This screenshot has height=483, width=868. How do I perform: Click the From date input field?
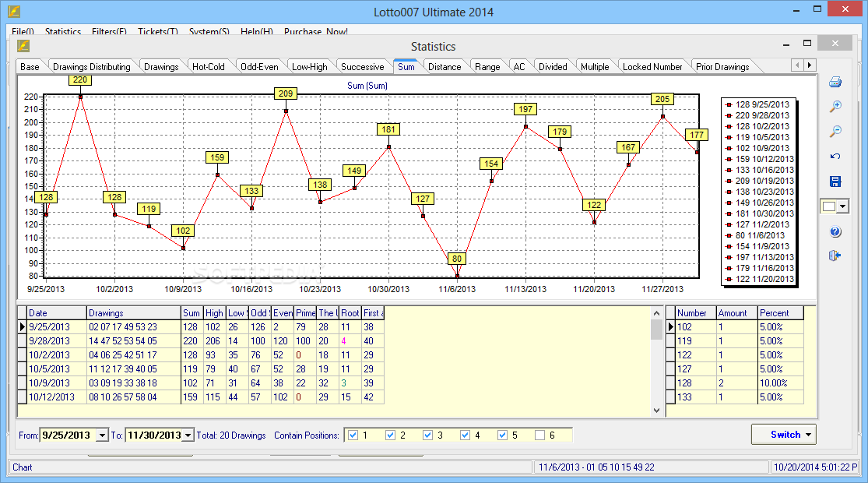point(69,435)
